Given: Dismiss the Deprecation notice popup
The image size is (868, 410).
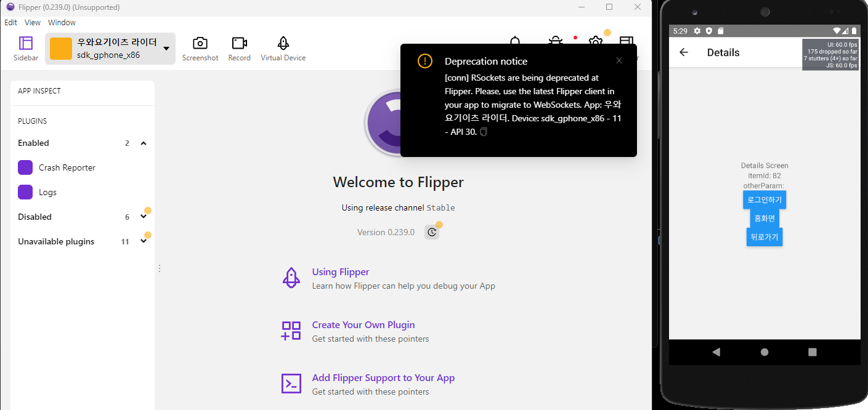Looking at the screenshot, I should 619,60.
